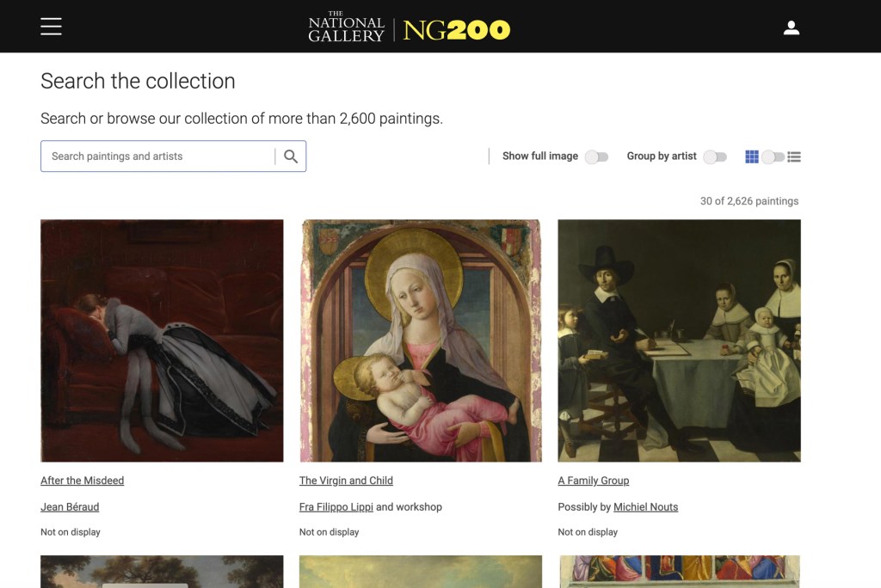Screen dimensions: 881x588
Task: Click the Virgin and Child painting thumbnail
Action: coord(421,340)
